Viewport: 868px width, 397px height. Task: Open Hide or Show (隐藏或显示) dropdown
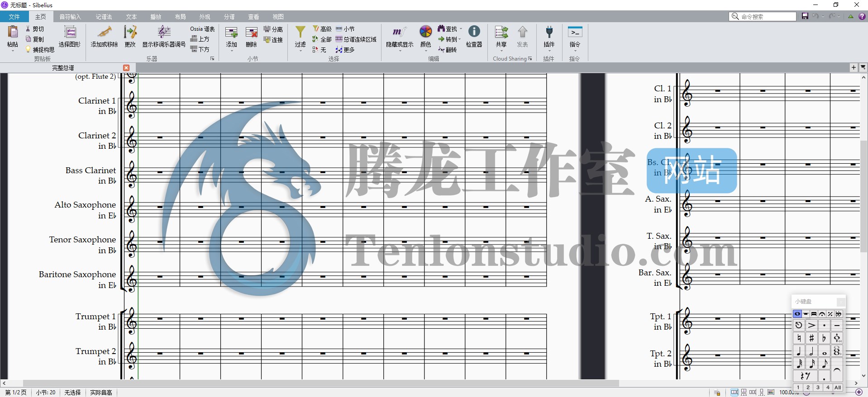400,50
